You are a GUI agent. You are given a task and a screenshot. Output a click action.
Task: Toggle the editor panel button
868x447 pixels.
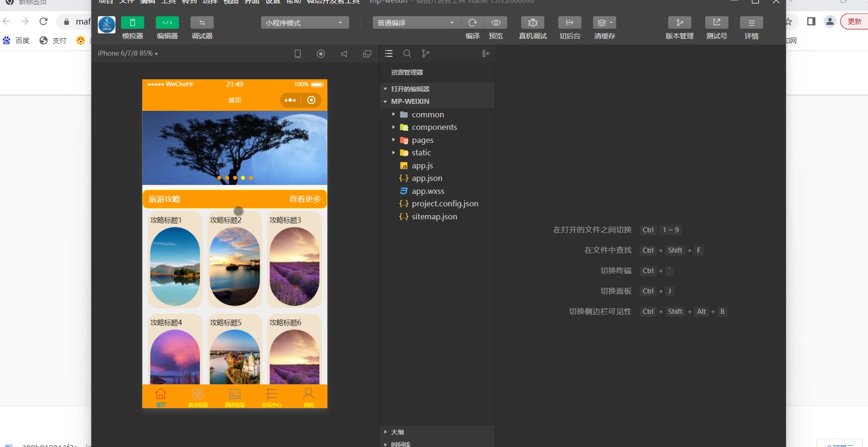click(x=167, y=23)
